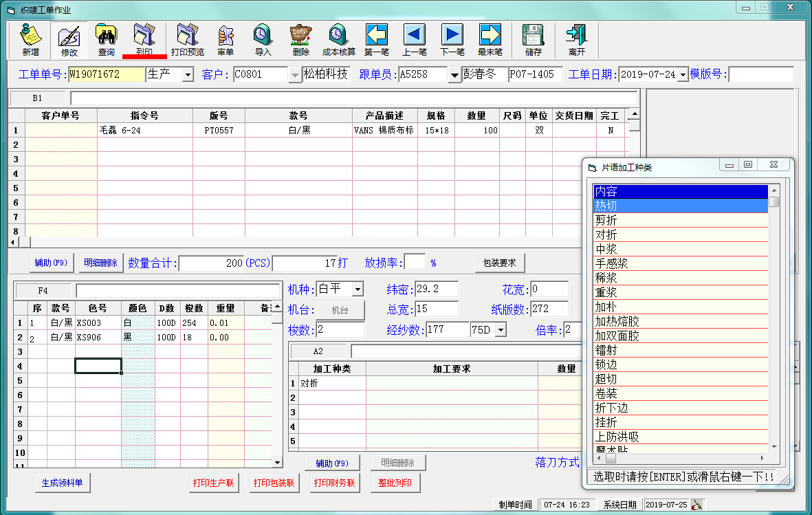Click the 总宽 15 field
Image resolution: width=812 pixels, height=515 pixels.
[437, 309]
